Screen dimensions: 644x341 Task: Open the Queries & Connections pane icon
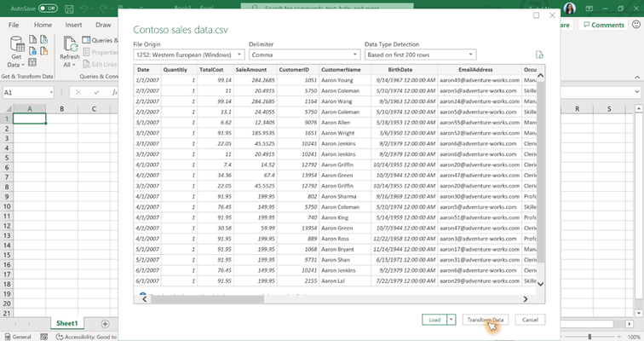click(x=86, y=40)
